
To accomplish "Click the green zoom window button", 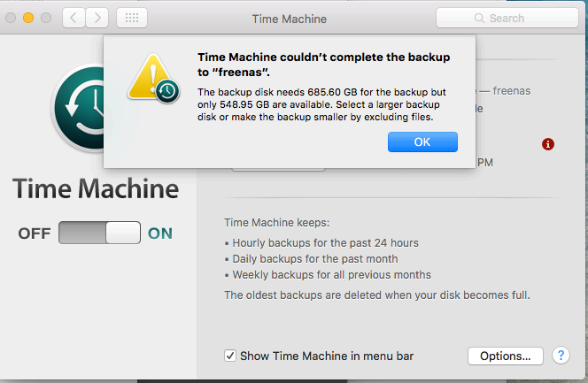I will [x=46, y=18].
